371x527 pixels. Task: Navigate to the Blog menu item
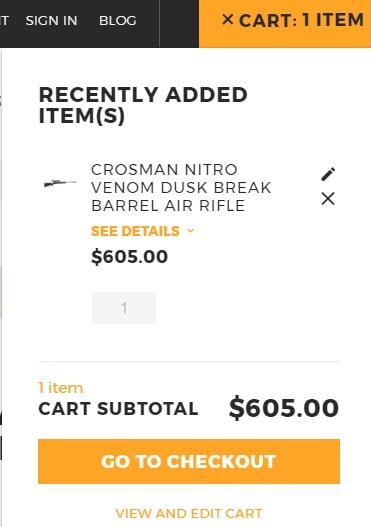click(x=118, y=21)
